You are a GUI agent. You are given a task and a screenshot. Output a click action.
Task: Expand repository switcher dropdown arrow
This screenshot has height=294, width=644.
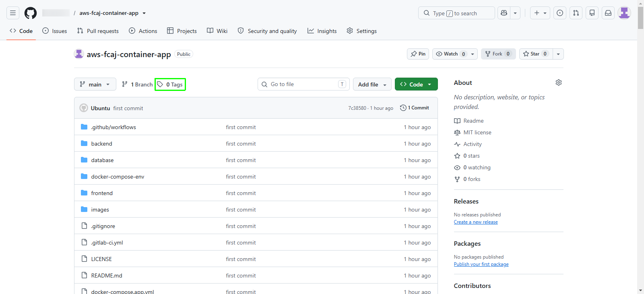coord(144,13)
